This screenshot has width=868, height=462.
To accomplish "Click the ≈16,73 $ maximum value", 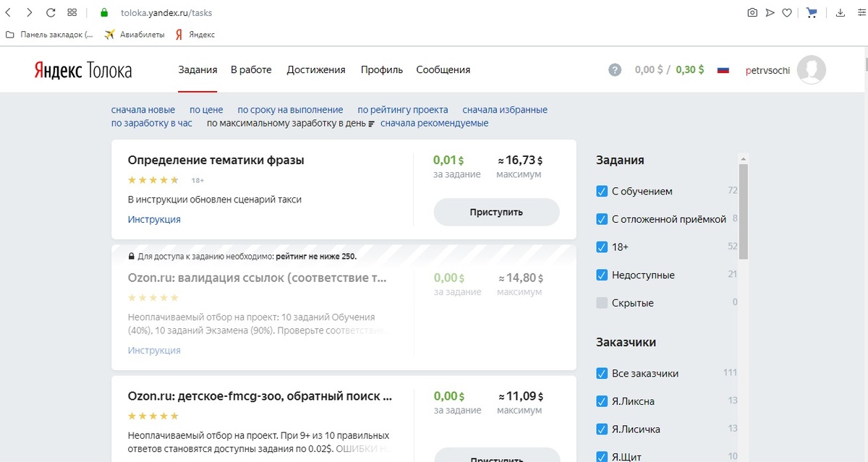I will coord(520,161).
